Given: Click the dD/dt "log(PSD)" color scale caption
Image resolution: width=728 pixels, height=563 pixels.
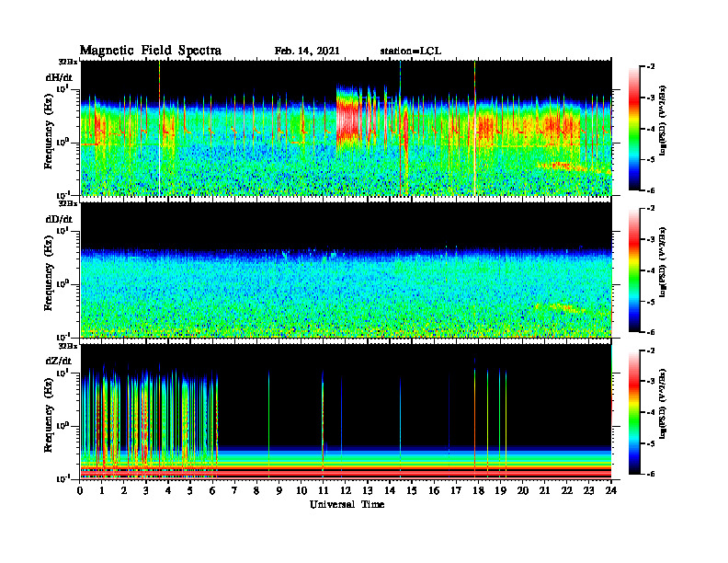Looking at the screenshot, I should click(662, 261).
